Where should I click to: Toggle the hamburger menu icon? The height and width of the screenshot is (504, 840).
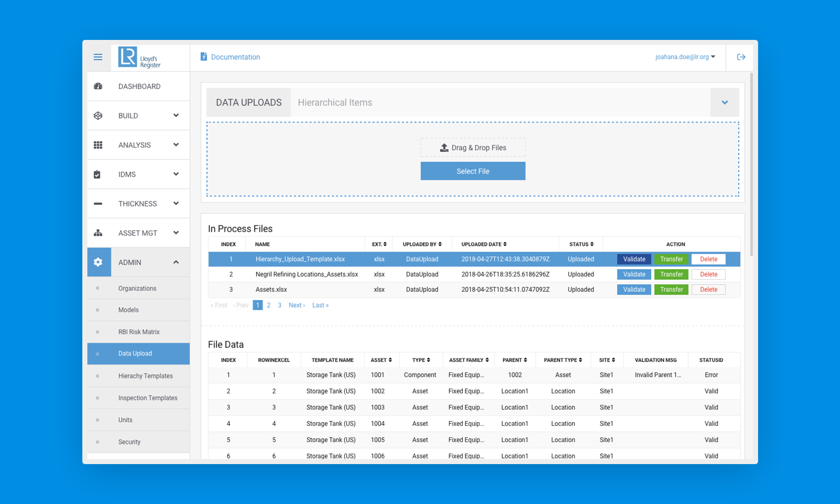pyautogui.click(x=98, y=57)
